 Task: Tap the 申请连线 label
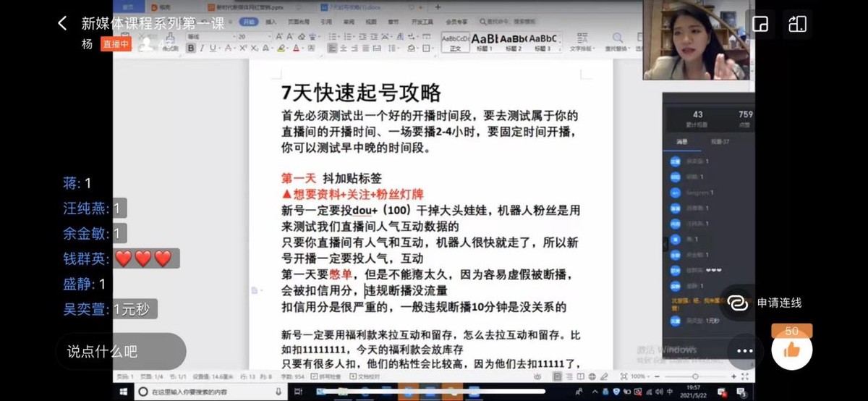pos(780,303)
